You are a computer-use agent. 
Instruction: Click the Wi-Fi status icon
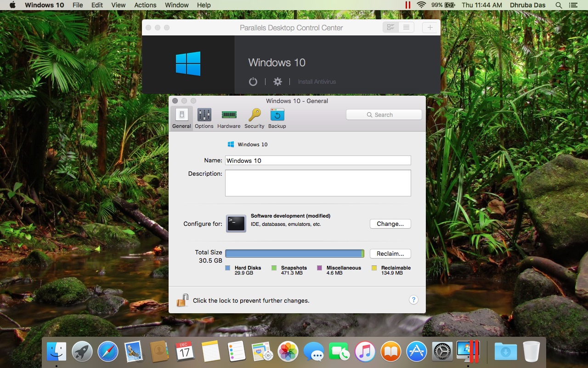421,5
